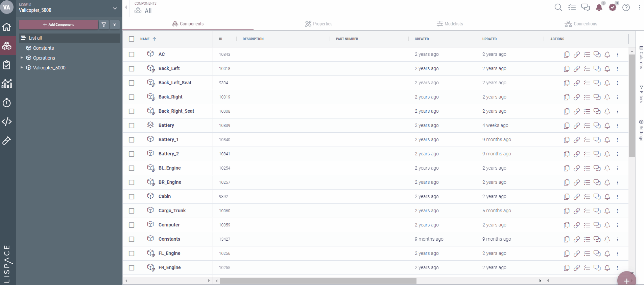Open the checklist icon for BL_Engine
The height and width of the screenshot is (285, 644).
click(x=587, y=168)
